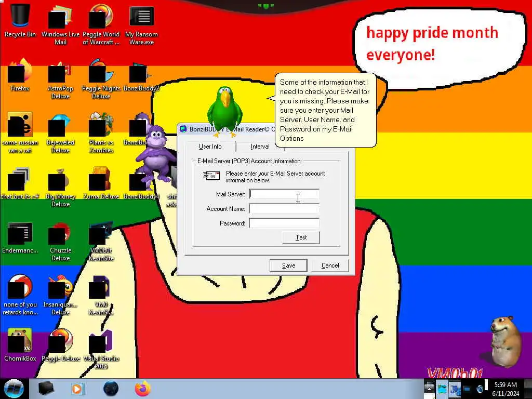Select 'some russian ran a rat' icon
This screenshot has height=399, width=532.
[20, 133]
